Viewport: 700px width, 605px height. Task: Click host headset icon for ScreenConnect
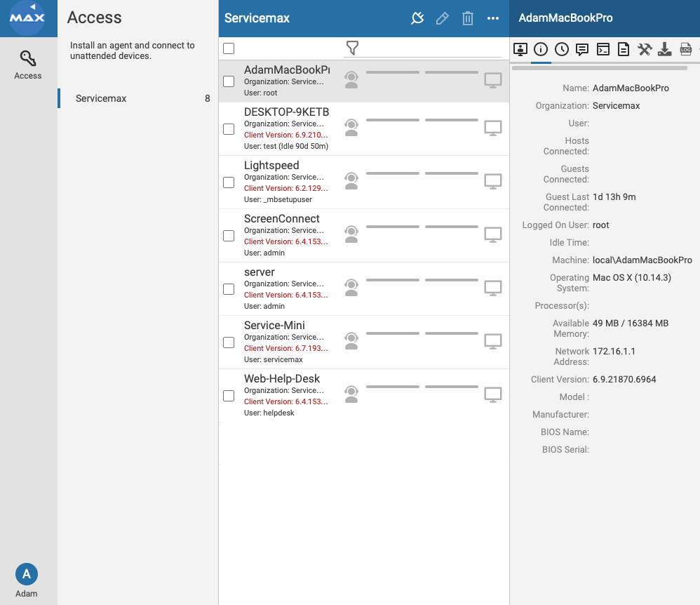click(352, 234)
